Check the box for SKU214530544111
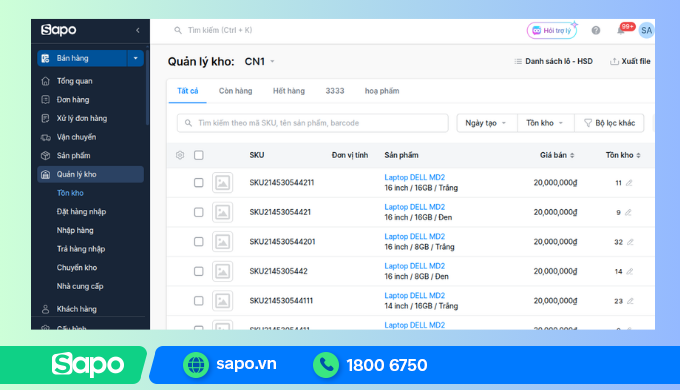The image size is (680, 390). coord(199,301)
